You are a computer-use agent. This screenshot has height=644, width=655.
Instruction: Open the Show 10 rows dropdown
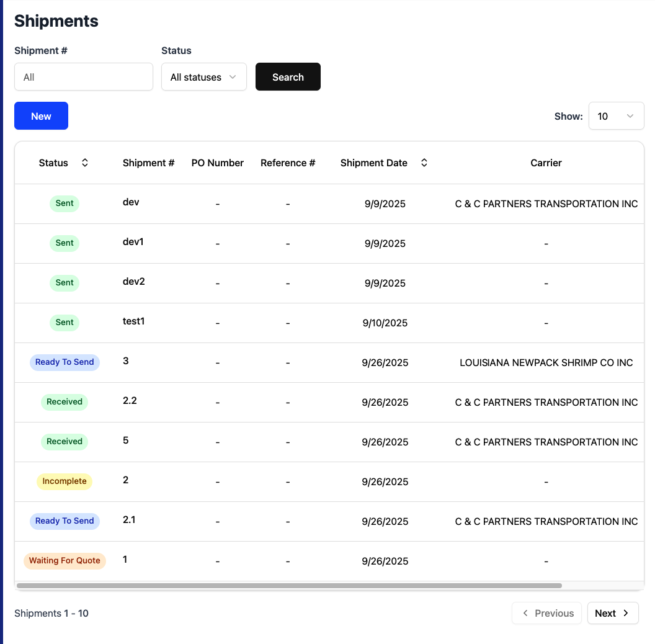(616, 116)
